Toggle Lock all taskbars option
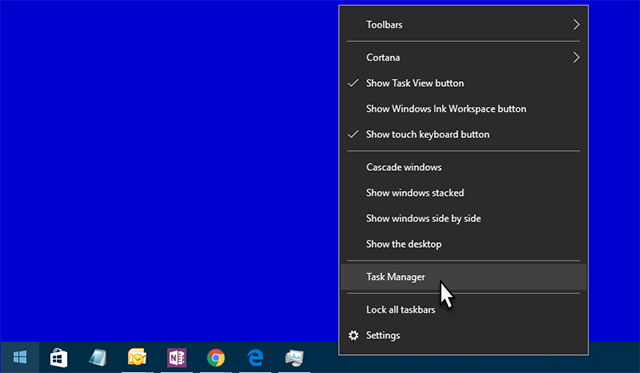This screenshot has width=640, height=373. [x=463, y=310]
